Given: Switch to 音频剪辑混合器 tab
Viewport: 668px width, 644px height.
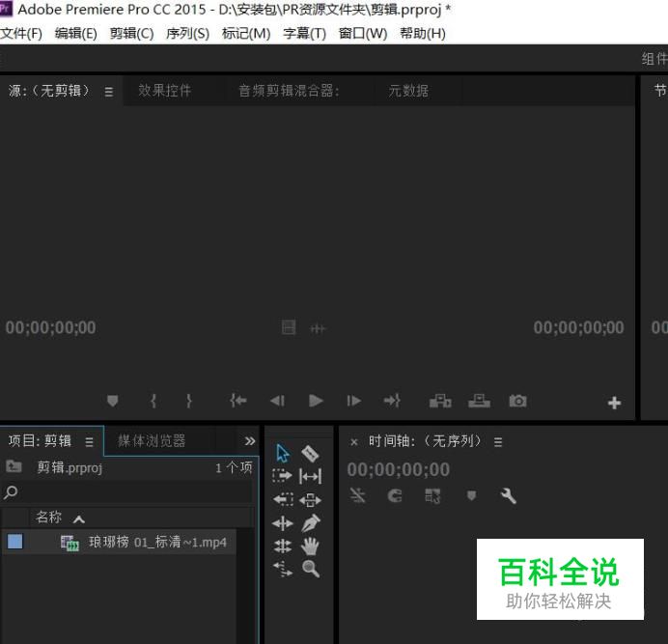Looking at the screenshot, I should tap(289, 91).
